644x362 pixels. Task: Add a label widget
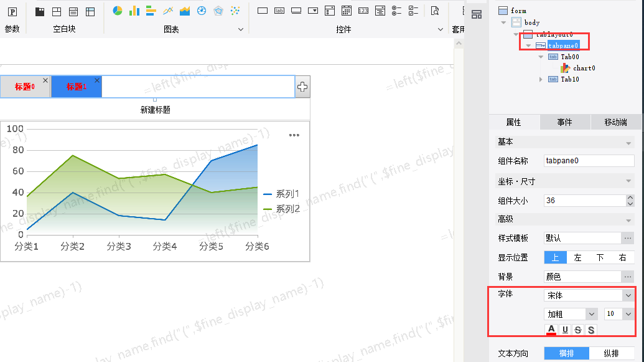[279, 11]
